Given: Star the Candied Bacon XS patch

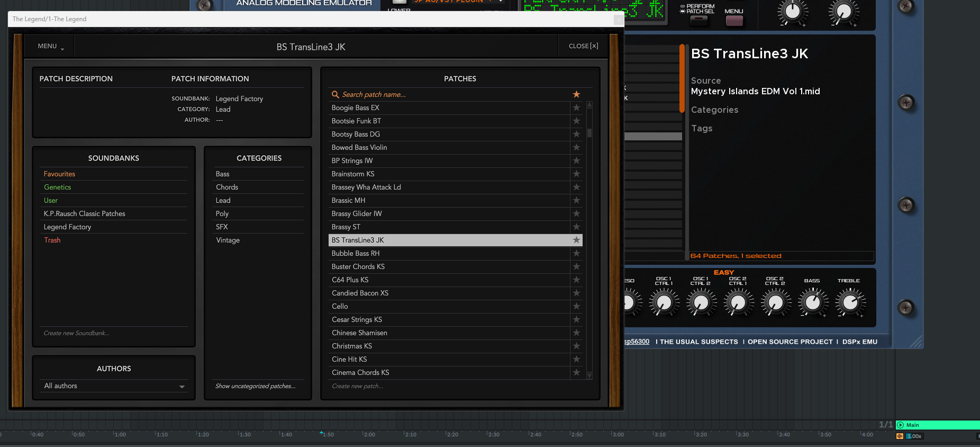Looking at the screenshot, I should (576, 293).
